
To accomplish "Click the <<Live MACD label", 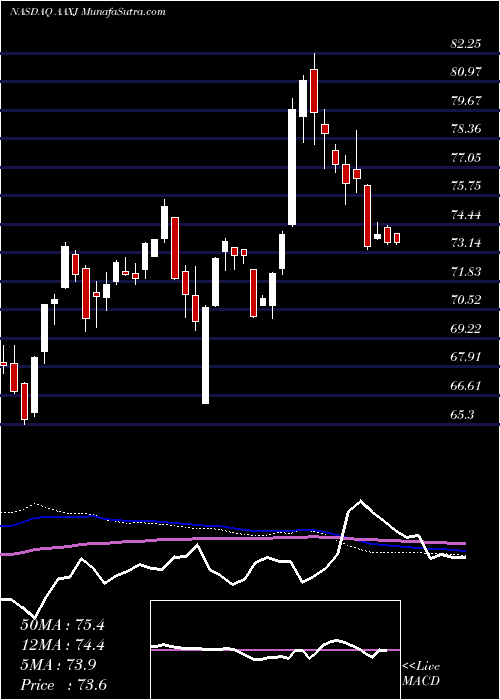I will click(x=421, y=674).
